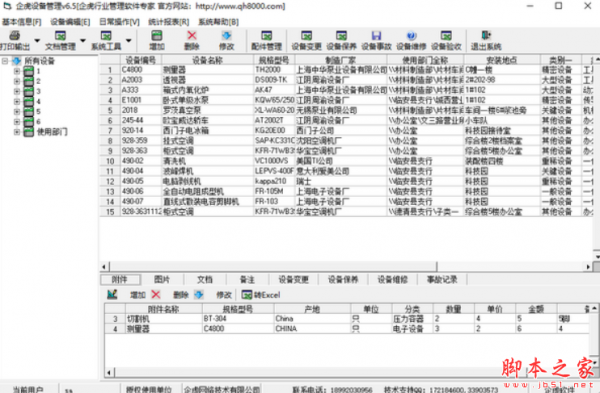Select the attachment row BT-304
This screenshot has width=600, height=393.
(346, 319)
